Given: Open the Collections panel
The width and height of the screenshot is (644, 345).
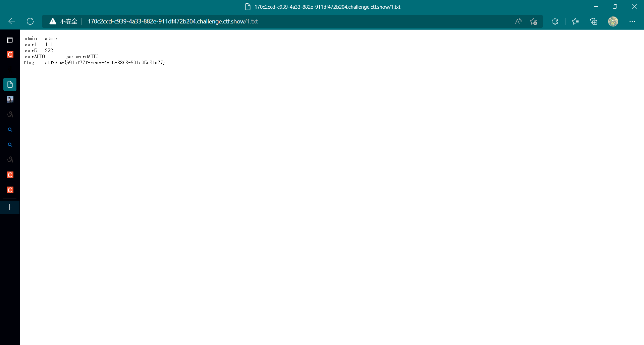Looking at the screenshot, I should click(594, 21).
